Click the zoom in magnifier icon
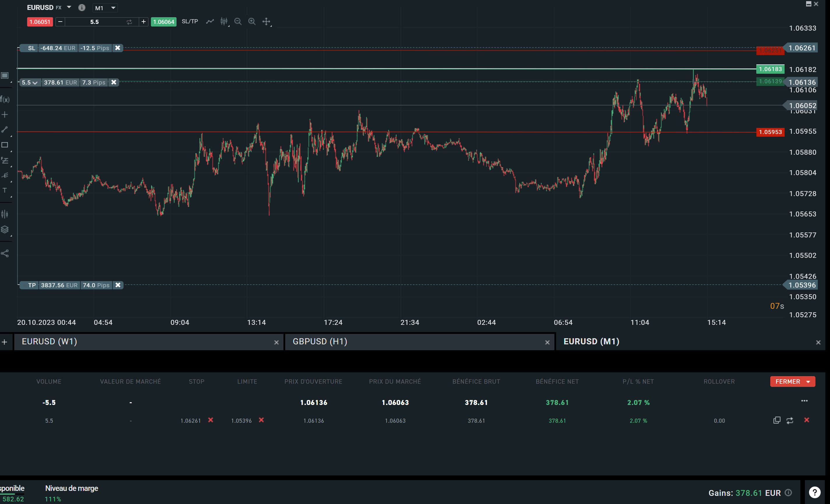 click(x=252, y=22)
